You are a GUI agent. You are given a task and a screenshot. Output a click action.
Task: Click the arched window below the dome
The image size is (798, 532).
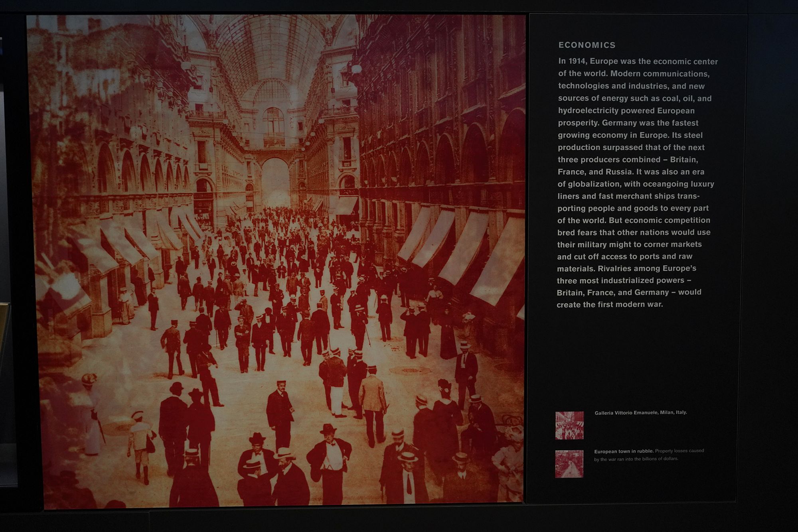(274, 122)
